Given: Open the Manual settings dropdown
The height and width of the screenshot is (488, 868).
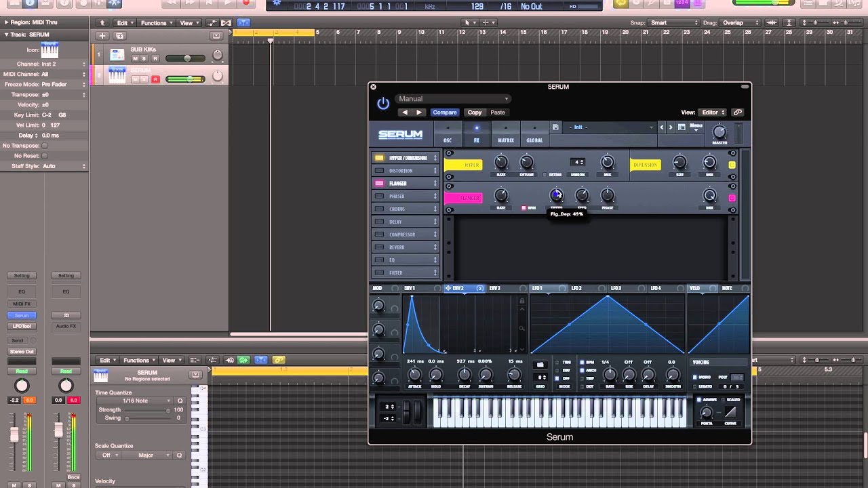Looking at the screenshot, I should pyautogui.click(x=453, y=99).
